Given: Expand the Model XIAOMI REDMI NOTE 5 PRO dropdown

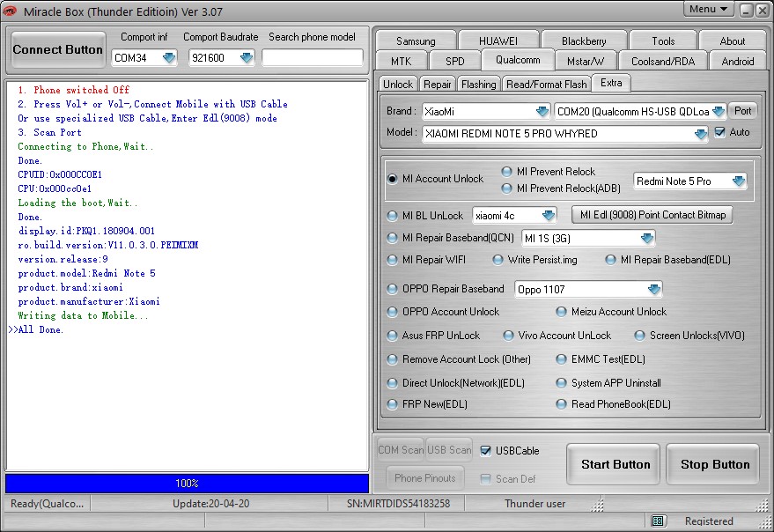Looking at the screenshot, I should pos(700,134).
